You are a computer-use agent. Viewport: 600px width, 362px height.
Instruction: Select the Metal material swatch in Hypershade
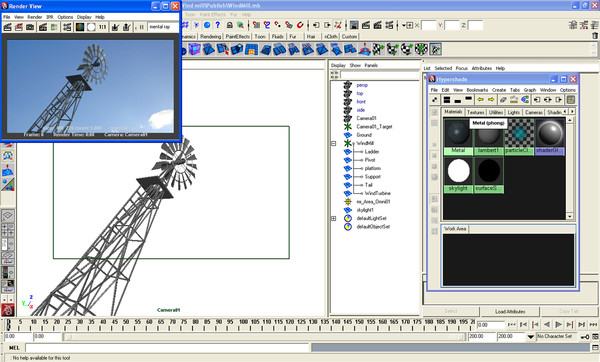pos(458,136)
